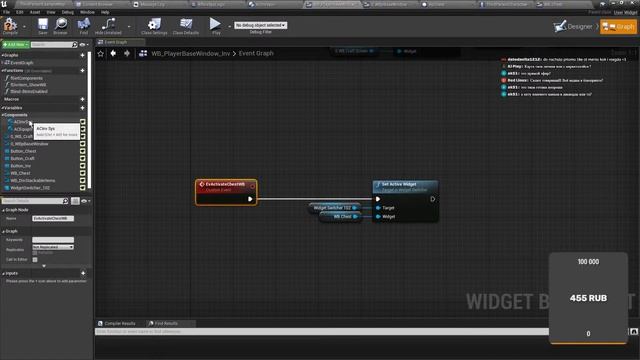640x360 pixels.
Task: Edit the graph node Name field
Action: [x=53, y=218]
